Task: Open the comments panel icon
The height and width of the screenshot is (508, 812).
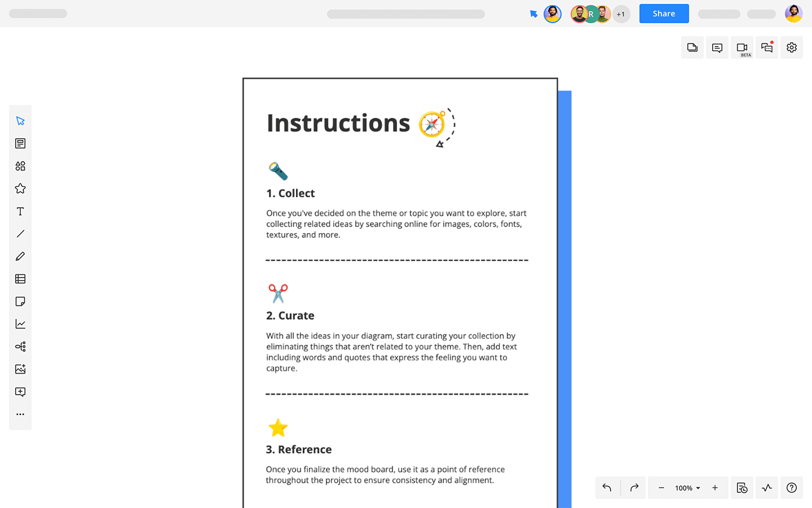Action: click(x=717, y=47)
